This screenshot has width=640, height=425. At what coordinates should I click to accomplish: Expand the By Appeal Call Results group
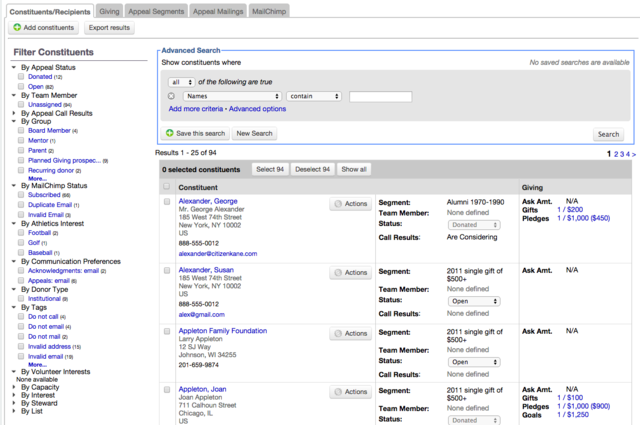click(x=13, y=113)
